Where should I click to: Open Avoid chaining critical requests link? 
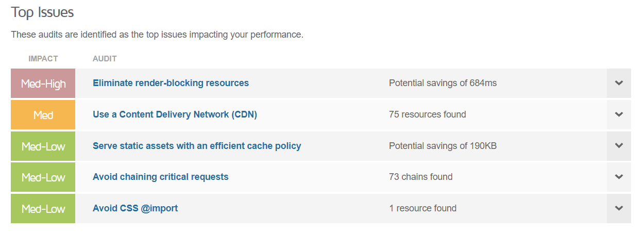point(160,177)
